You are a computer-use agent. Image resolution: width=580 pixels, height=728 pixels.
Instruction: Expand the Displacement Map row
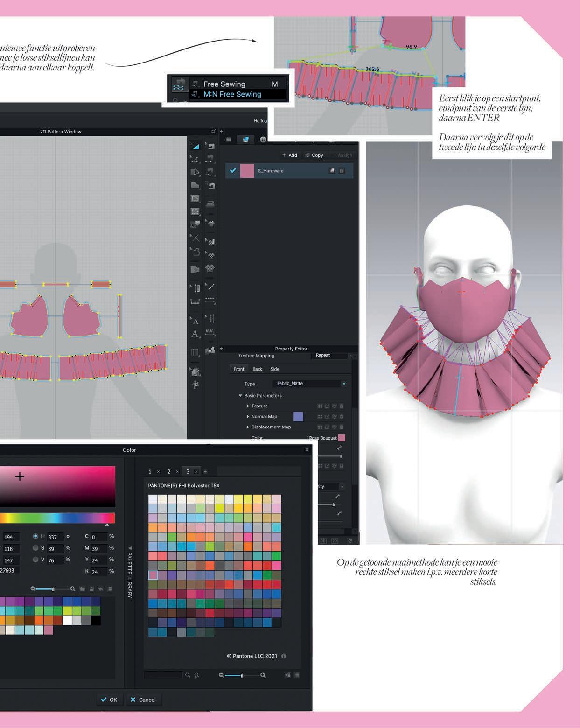pos(248,427)
